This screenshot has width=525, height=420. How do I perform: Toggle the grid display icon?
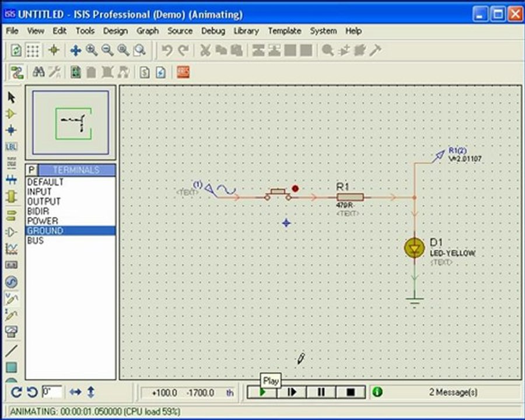coord(33,51)
